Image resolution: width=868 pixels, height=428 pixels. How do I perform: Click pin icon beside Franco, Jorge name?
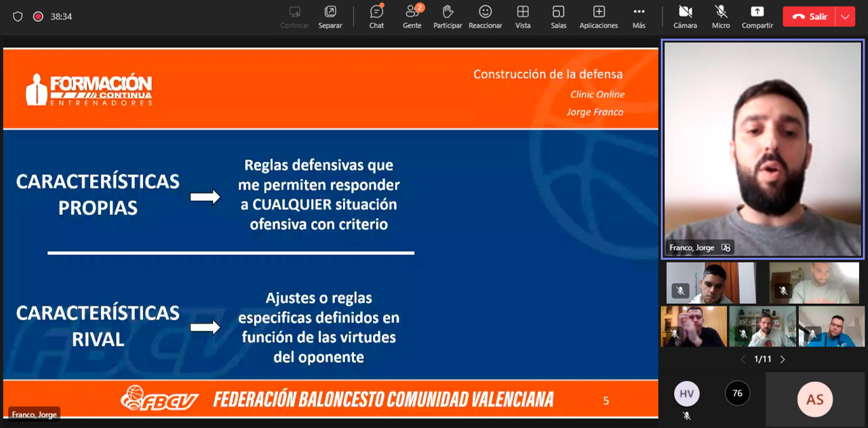tap(726, 248)
